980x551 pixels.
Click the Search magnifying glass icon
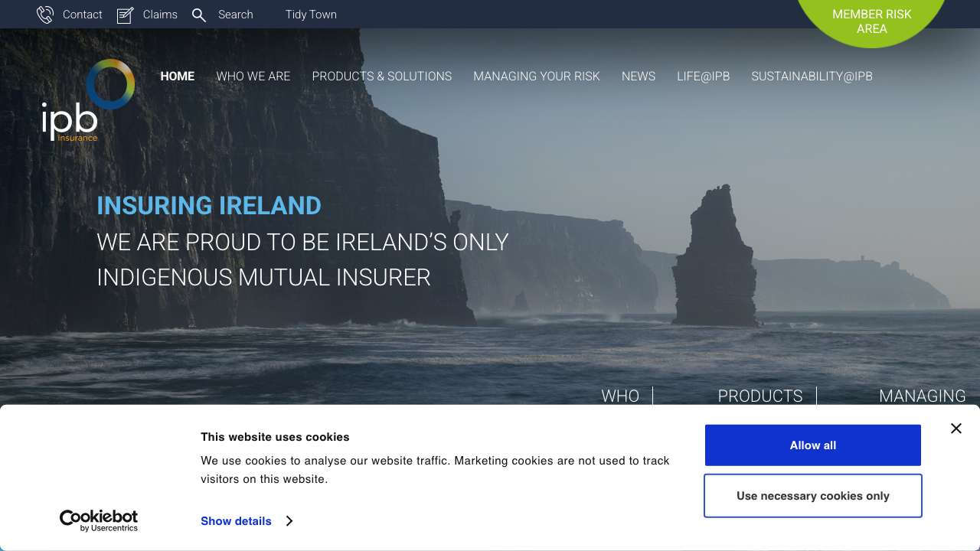199,15
